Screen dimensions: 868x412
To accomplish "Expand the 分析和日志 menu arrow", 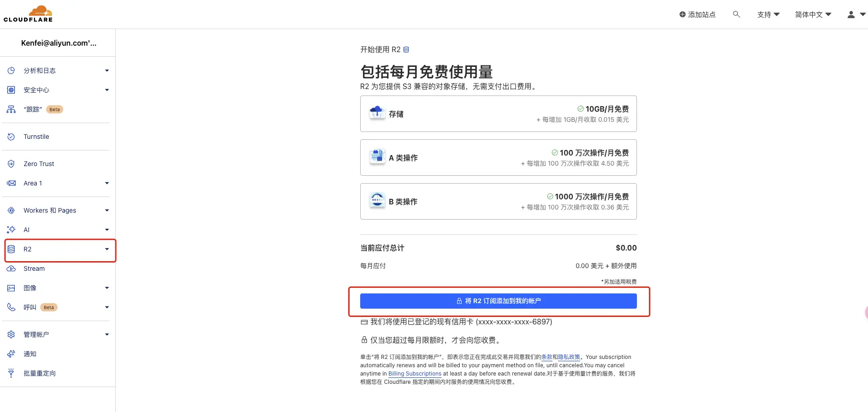I will 107,71.
